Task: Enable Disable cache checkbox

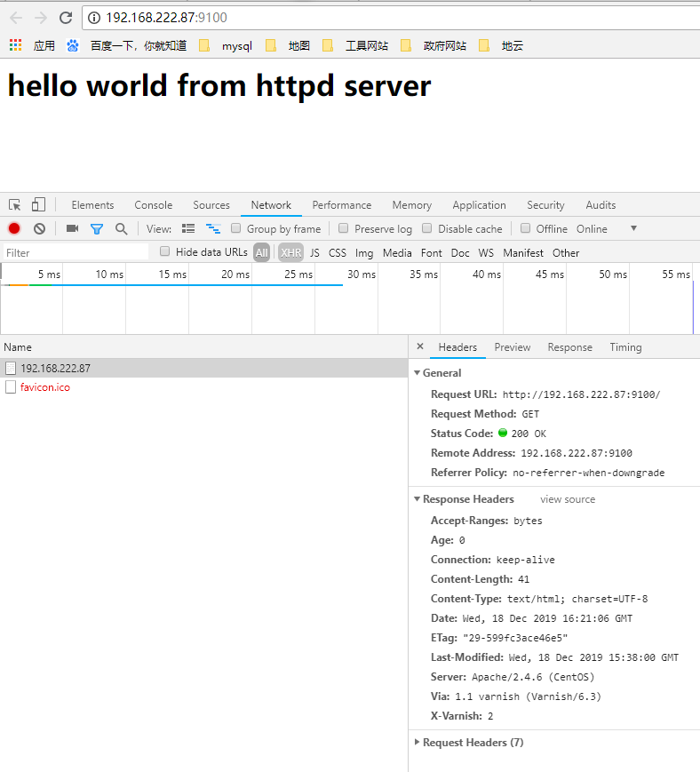Action: click(426, 228)
